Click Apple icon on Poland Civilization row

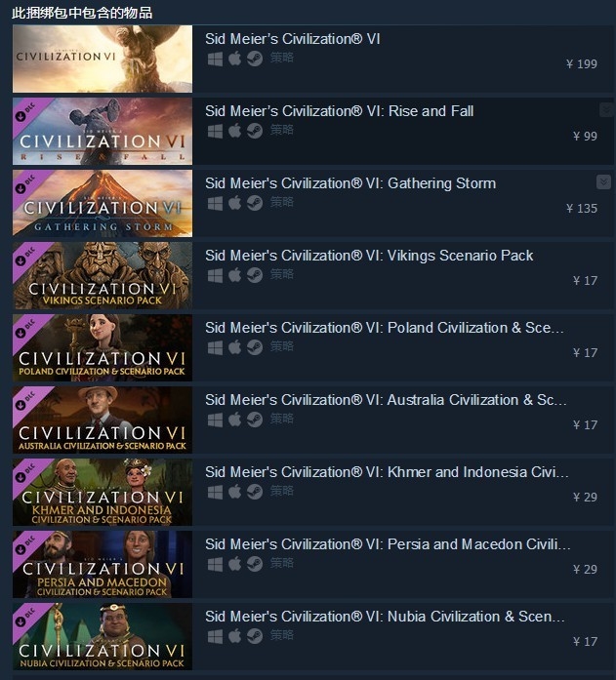234,347
